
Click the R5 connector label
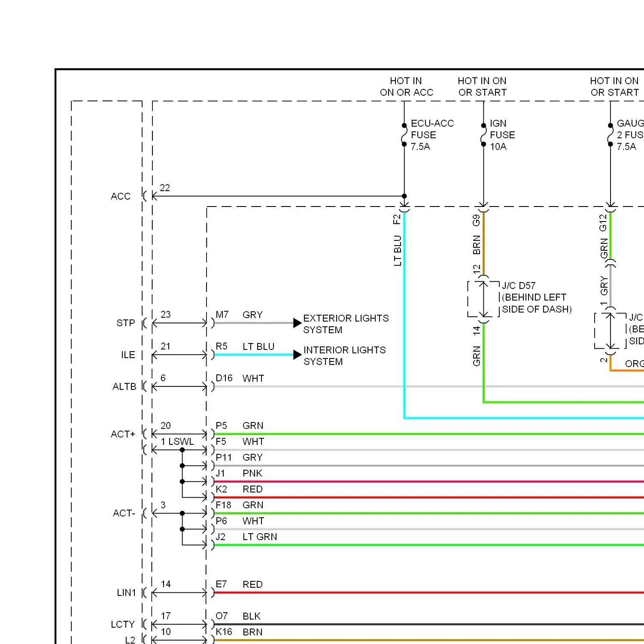pyautogui.click(x=222, y=346)
